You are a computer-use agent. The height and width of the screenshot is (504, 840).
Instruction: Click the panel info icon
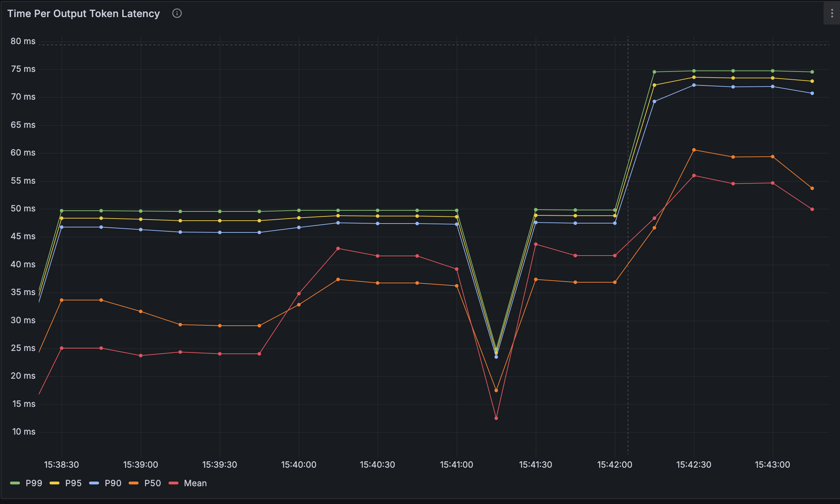177,14
